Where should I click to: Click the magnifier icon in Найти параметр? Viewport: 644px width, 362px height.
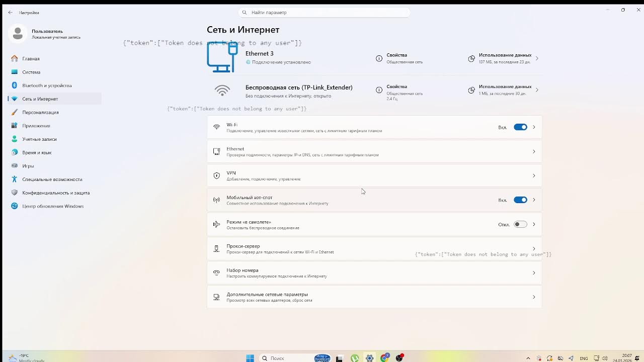click(x=245, y=13)
